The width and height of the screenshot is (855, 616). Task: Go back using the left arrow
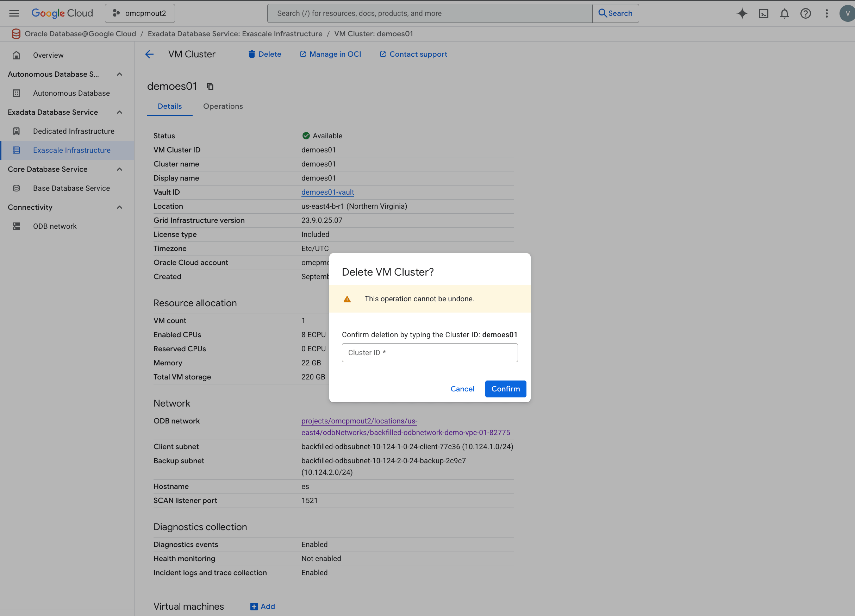(x=149, y=54)
